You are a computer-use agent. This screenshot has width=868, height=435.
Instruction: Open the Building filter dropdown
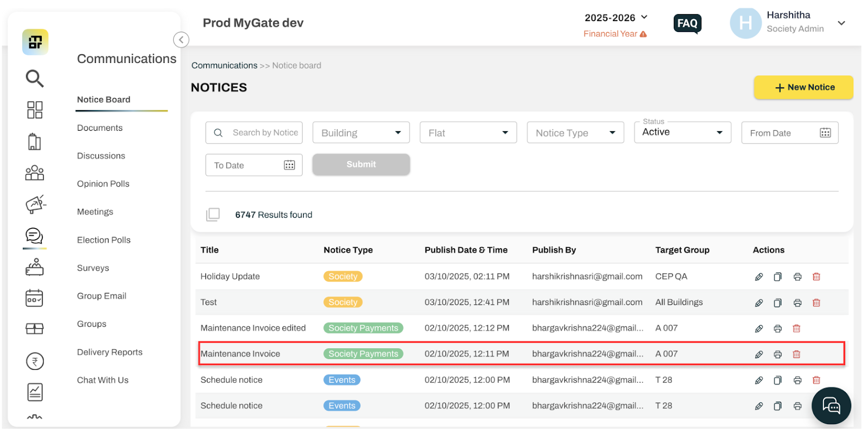click(x=361, y=133)
